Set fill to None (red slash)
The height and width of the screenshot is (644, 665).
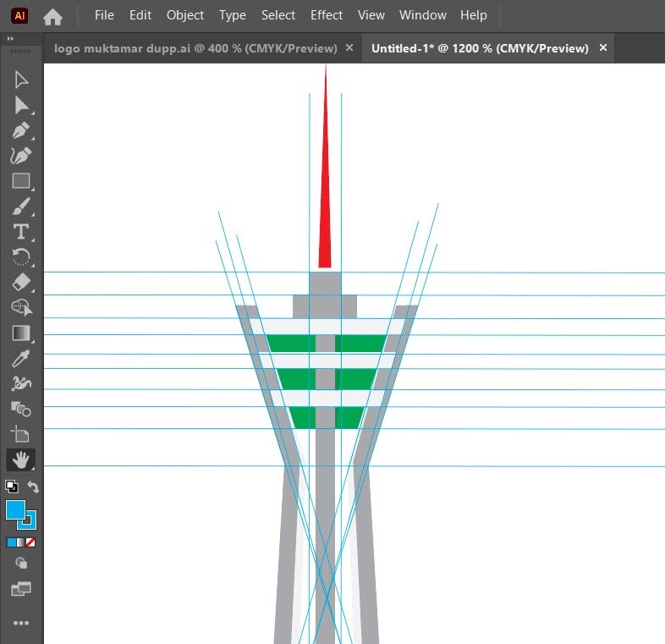click(30, 542)
